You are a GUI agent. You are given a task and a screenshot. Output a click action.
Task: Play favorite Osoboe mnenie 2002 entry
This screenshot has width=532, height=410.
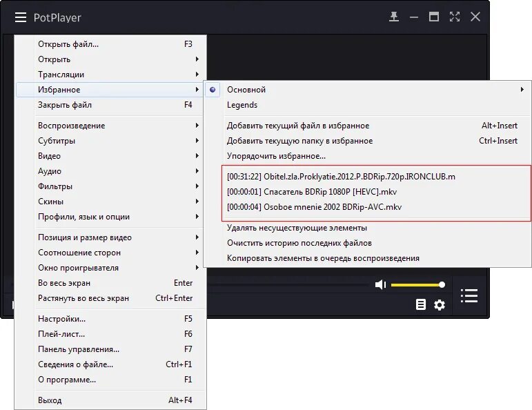[x=368, y=206]
